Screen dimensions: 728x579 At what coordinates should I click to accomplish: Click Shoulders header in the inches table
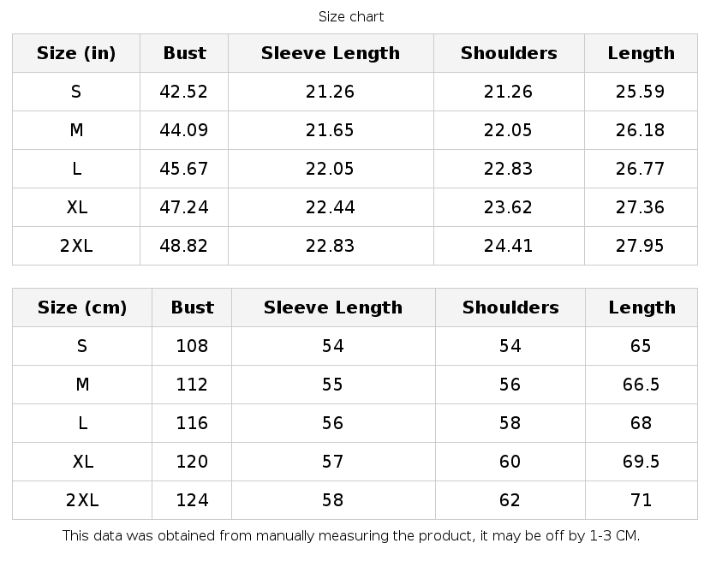509,53
